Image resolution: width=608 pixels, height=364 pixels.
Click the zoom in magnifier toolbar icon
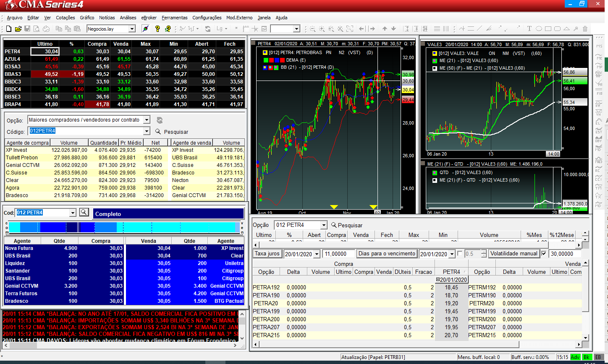click(x=322, y=29)
